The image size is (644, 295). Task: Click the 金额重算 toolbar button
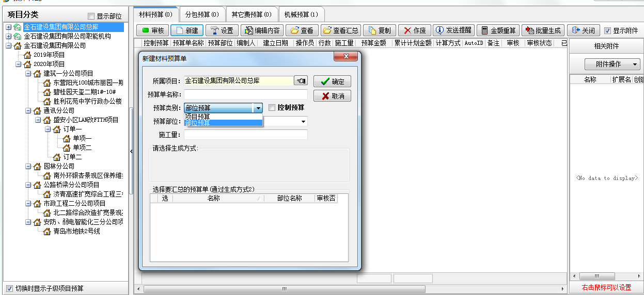click(498, 30)
